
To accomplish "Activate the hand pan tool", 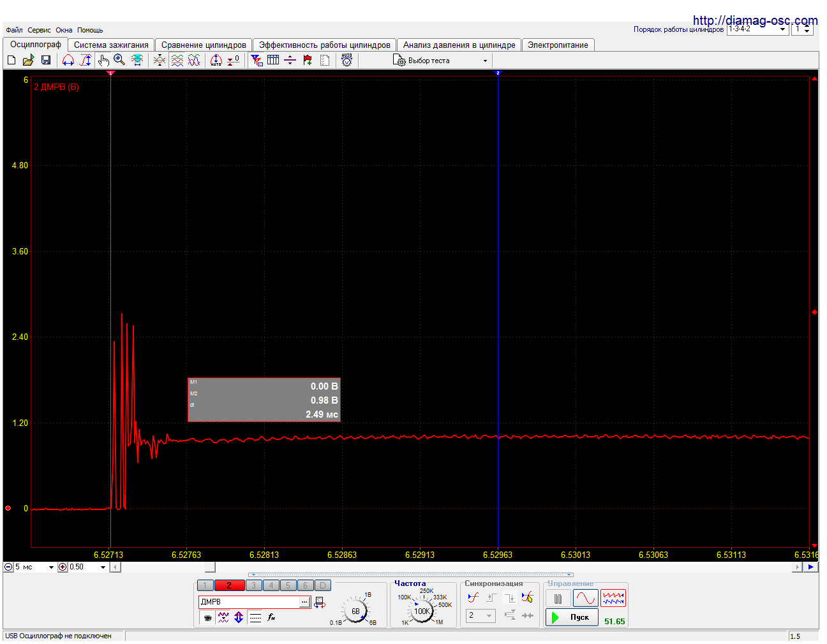I will pos(103,60).
